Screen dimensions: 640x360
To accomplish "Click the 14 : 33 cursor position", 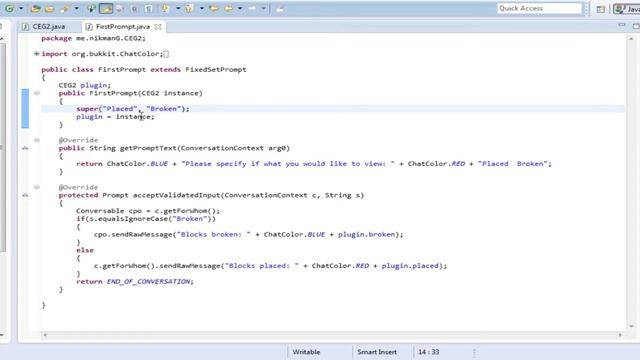I will 429,352.
